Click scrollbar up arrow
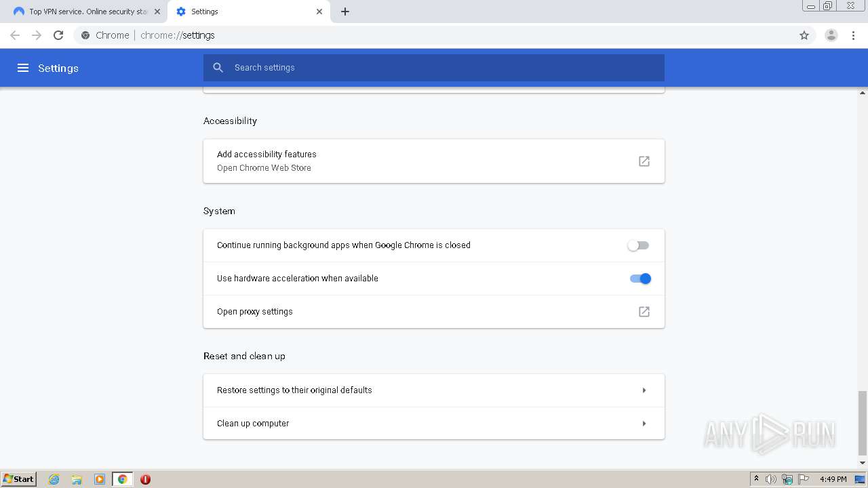The width and height of the screenshot is (868, 488). click(x=863, y=92)
